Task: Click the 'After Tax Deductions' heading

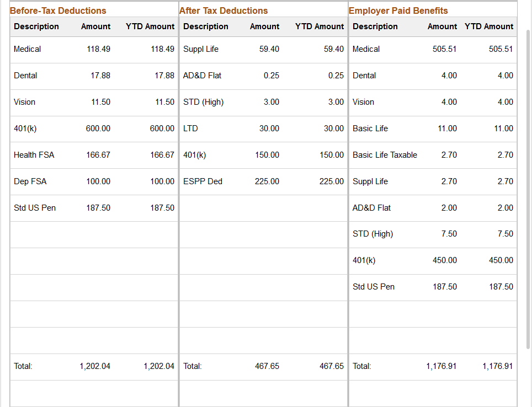Action: click(x=224, y=10)
